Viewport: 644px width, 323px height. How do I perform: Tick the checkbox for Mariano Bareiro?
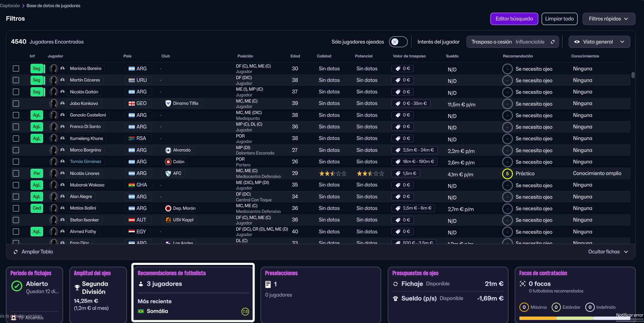point(16,69)
